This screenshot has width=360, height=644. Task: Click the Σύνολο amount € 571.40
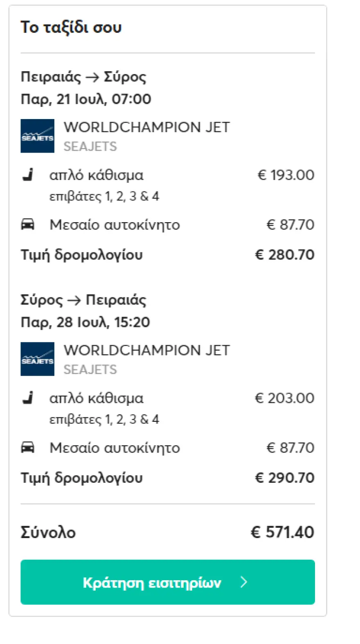[282, 532]
